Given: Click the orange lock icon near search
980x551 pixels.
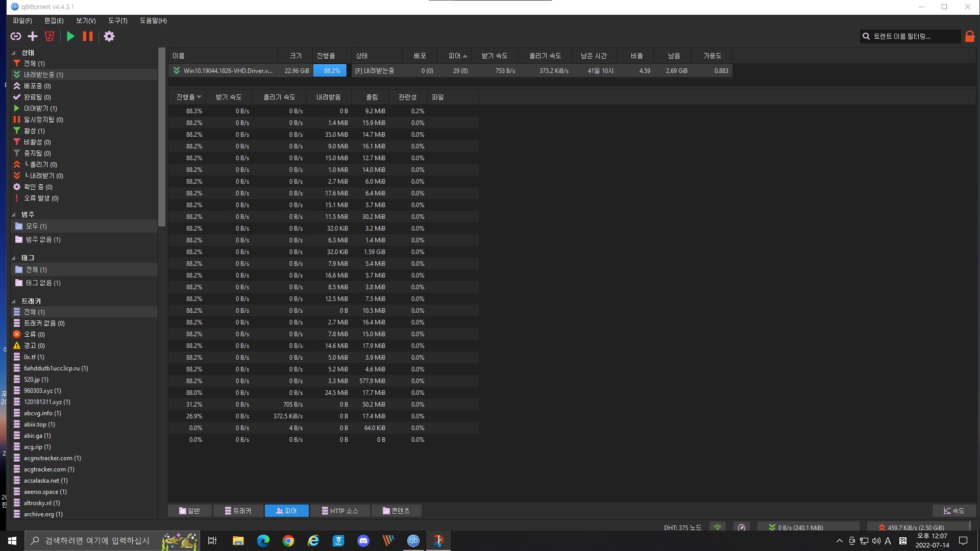Looking at the screenshot, I should 970,36.
